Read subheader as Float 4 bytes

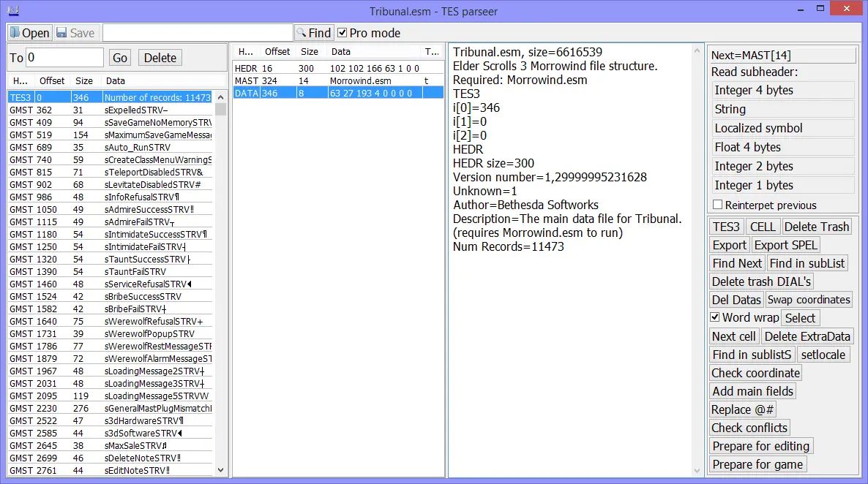[783, 147]
